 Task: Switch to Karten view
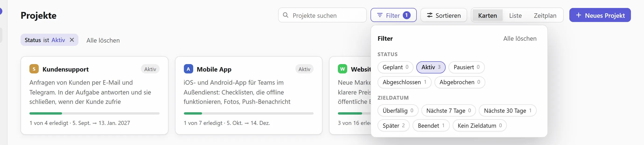click(x=487, y=15)
